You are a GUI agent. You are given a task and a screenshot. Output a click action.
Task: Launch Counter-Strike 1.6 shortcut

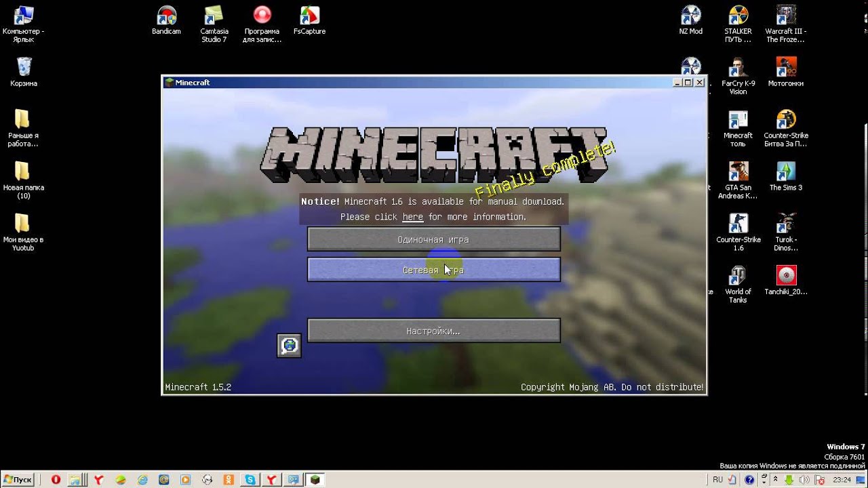(738, 232)
